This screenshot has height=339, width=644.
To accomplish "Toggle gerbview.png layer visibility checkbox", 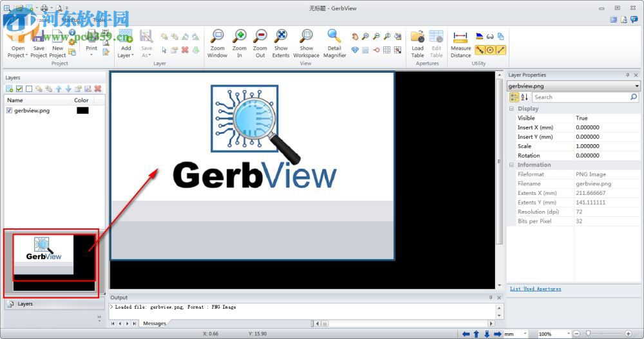I will coord(9,111).
